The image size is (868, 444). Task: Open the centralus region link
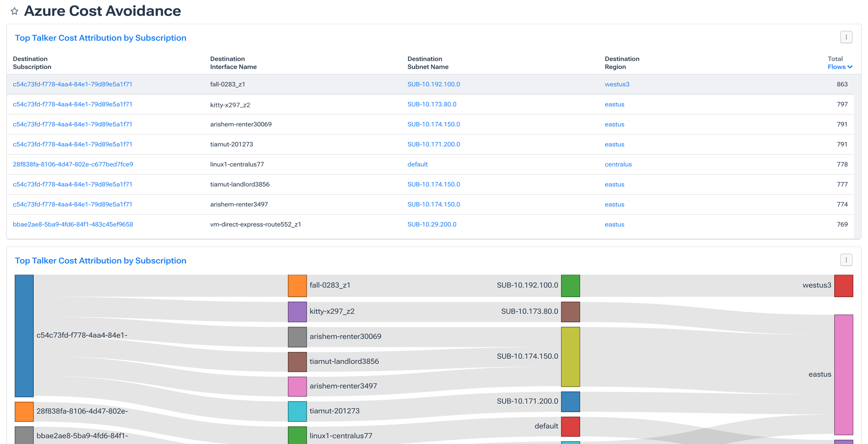(x=618, y=164)
